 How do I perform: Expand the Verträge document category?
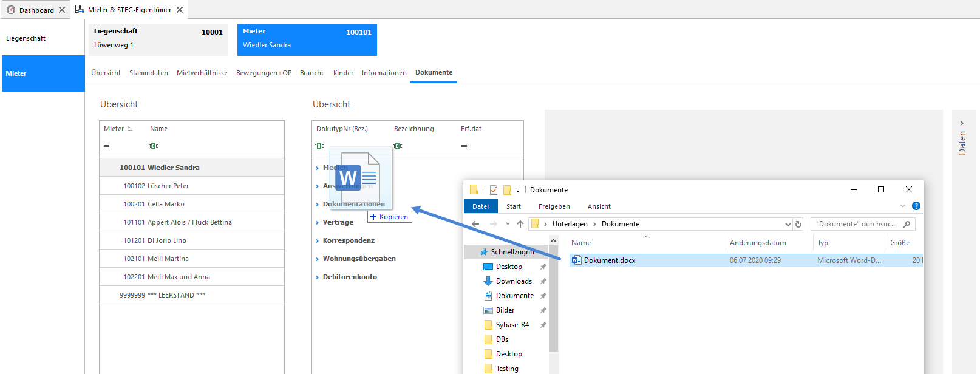(318, 223)
